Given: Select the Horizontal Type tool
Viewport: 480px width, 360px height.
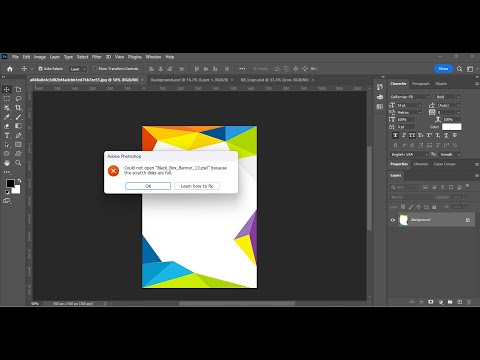Looking at the screenshot, I should (x=7, y=135).
